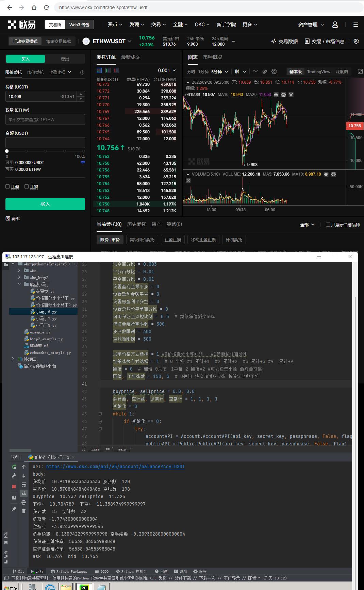
Task: Open 止盈止损 order type dropdown
Action: pos(60,72)
